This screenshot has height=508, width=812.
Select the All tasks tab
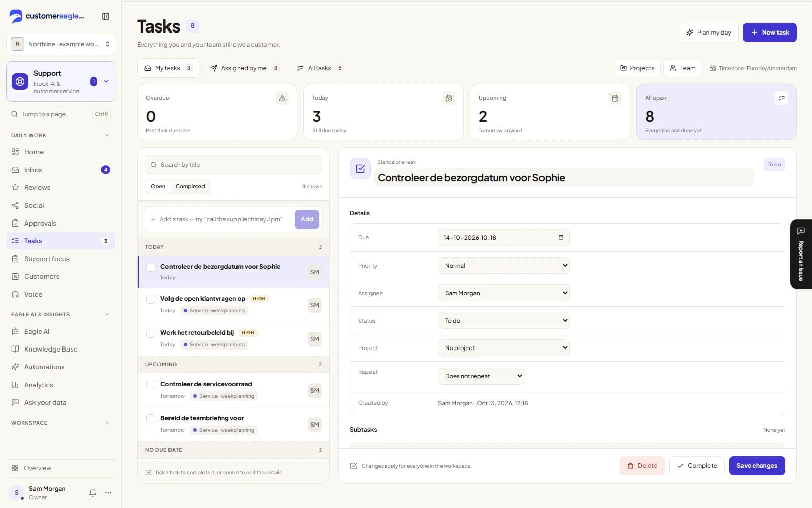[x=320, y=68]
